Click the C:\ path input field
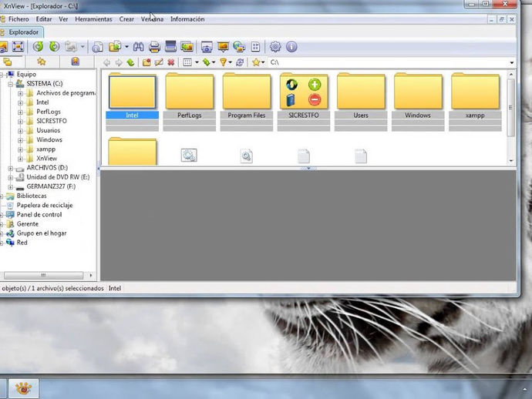532x399 pixels. point(388,62)
